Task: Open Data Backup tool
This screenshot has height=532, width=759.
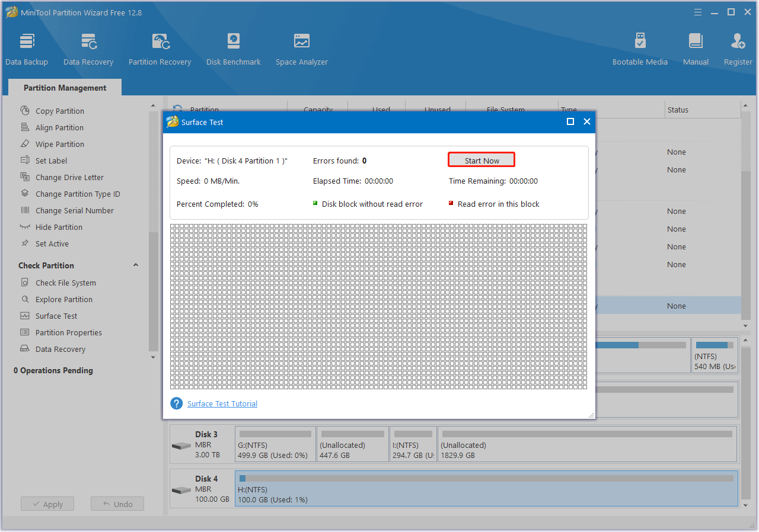Action: tap(27, 50)
